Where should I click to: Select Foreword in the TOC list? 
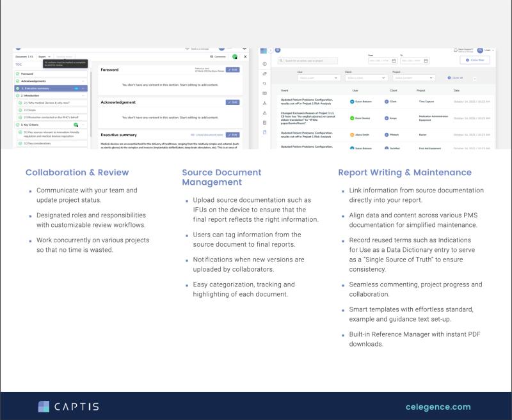(x=51, y=74)
